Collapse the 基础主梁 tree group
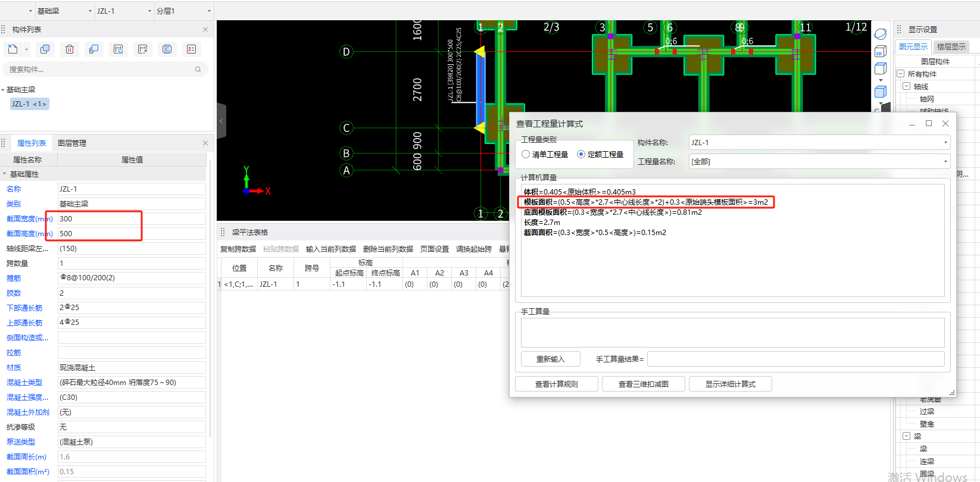 click(3, 90)
